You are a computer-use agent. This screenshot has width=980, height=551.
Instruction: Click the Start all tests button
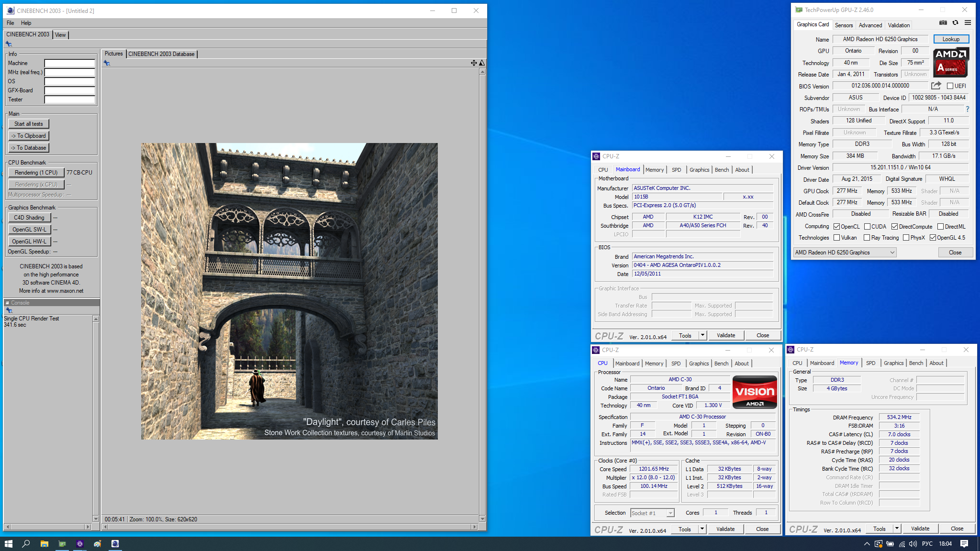(x=29, y=124)
